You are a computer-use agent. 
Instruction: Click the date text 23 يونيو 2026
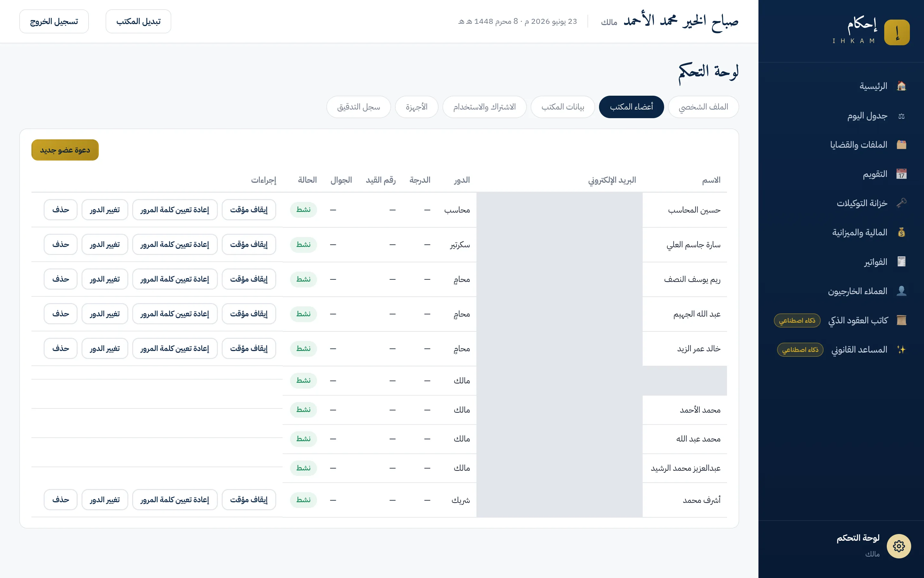coord(554,22)
